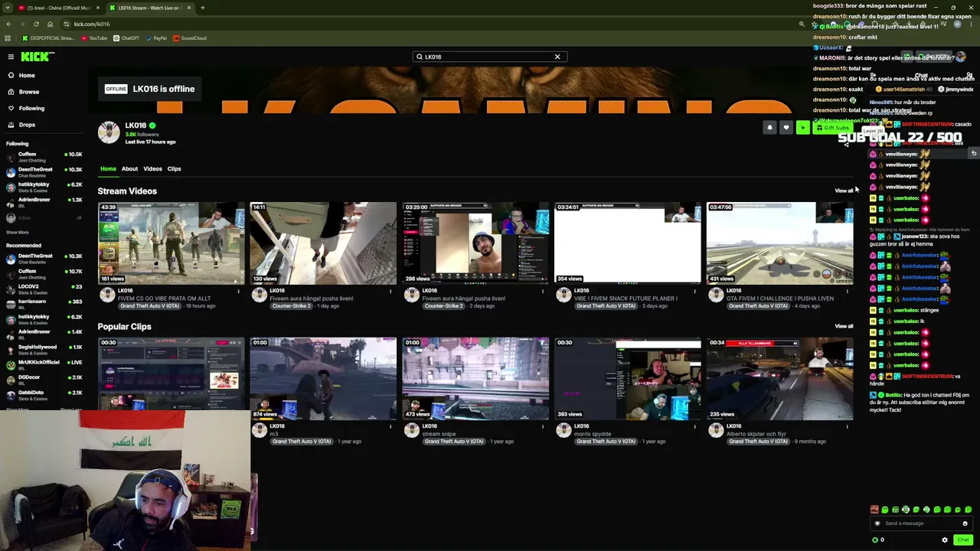
Task: Open the 03:25:00 stream video thumbnail
Action: 475,243
